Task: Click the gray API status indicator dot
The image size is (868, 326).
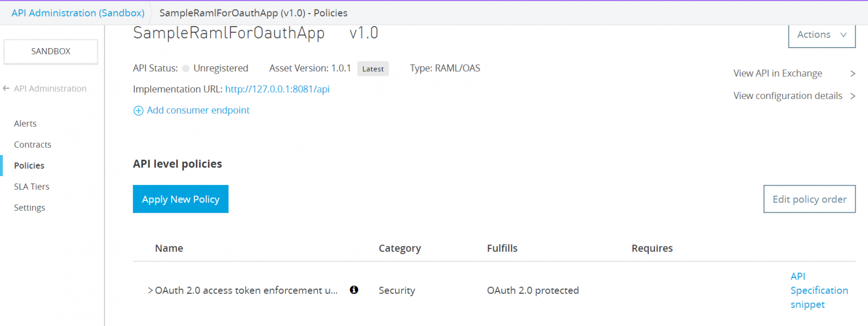Action: tap(185, 68)
